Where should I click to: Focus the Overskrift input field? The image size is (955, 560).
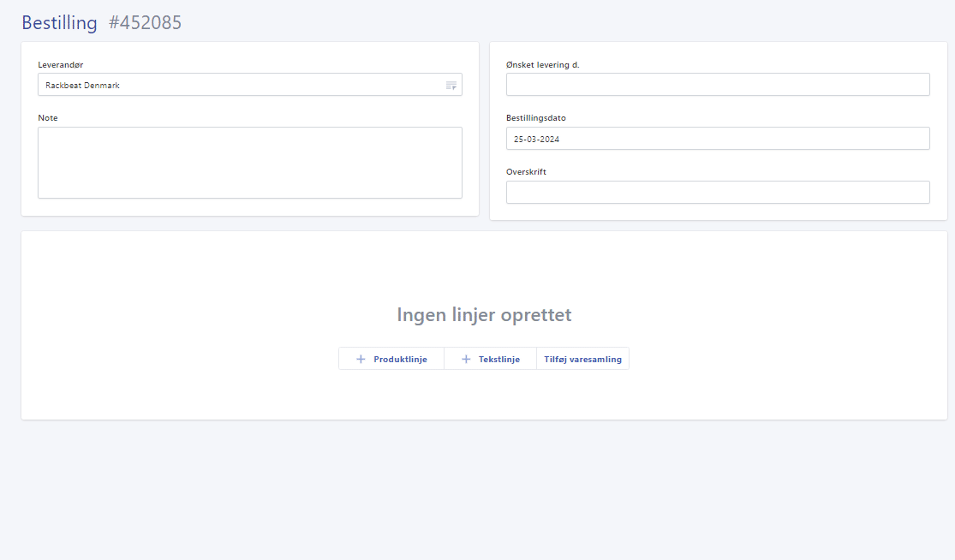pyautogui.click(x=718, y=192)
